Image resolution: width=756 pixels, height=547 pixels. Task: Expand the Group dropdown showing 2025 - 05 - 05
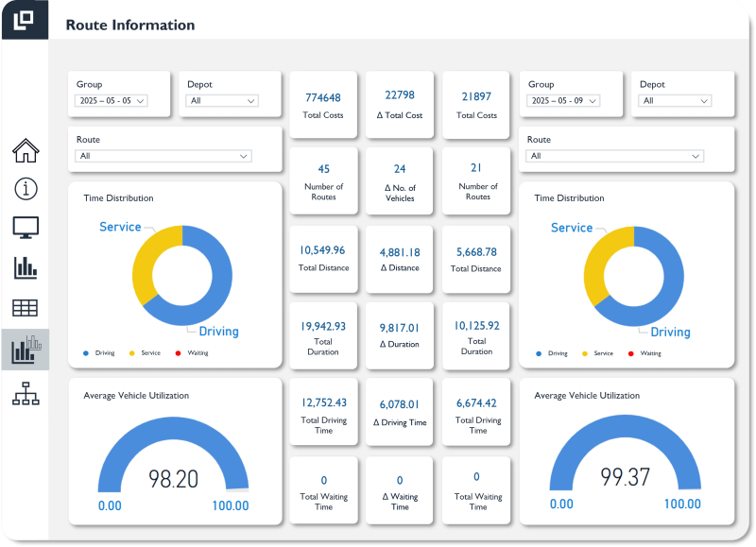pos(112,100)
